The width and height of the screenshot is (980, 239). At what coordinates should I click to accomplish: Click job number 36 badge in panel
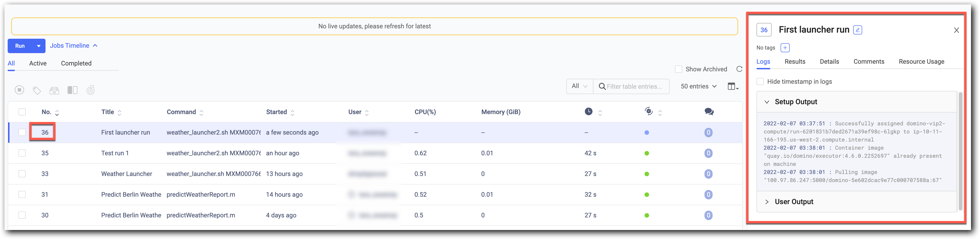(x=764, y=30)
